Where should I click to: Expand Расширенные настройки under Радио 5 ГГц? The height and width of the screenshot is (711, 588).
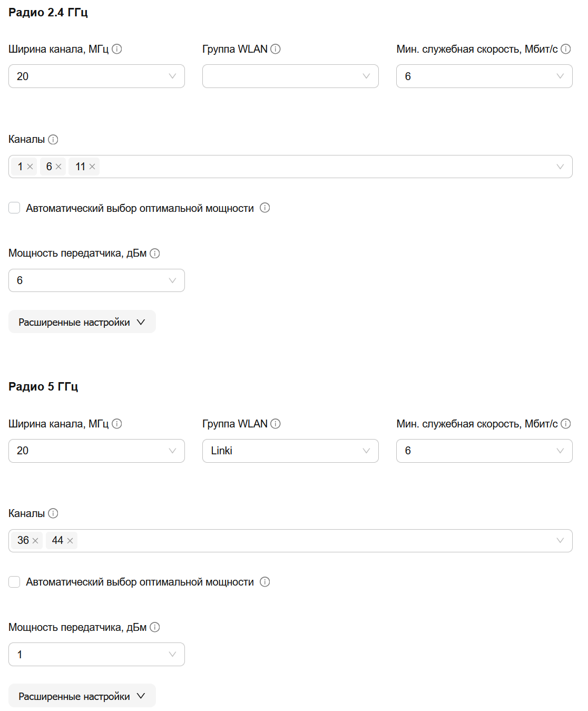82,696
